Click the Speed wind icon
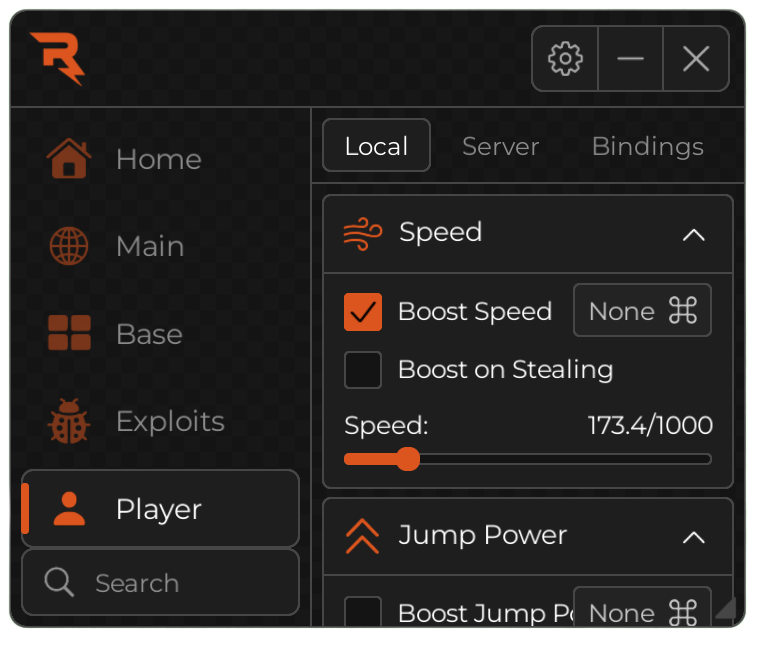 click(x=363, y=234)
